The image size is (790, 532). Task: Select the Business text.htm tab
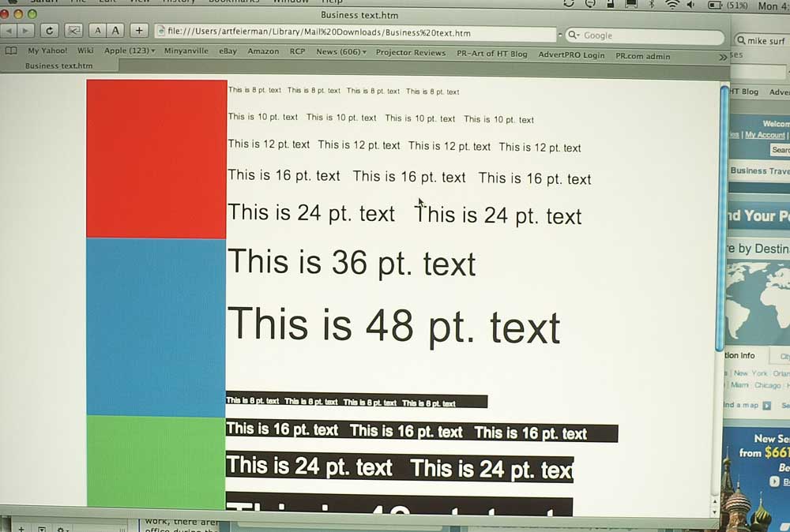coord(59,66)
